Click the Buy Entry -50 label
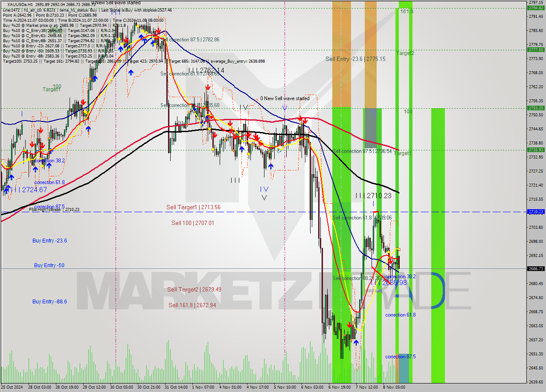The image size is (546, 392). pyautogui.click(x=49, y=265)
